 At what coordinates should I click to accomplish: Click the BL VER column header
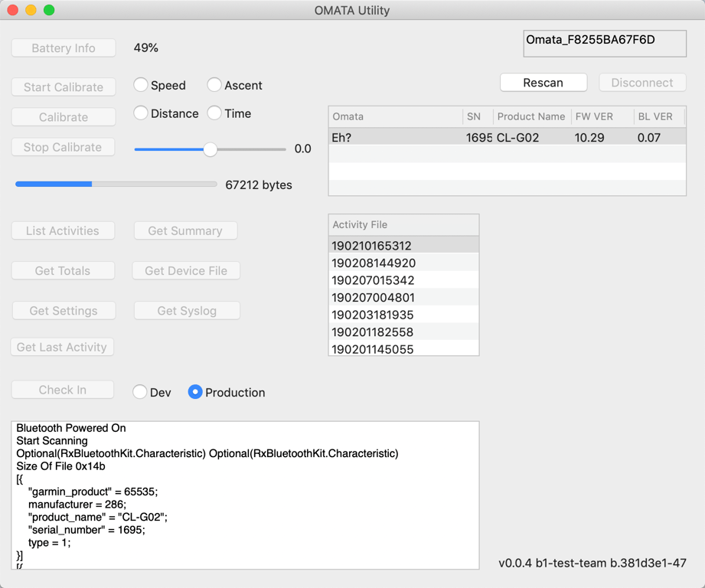click(x=659, y=117)
